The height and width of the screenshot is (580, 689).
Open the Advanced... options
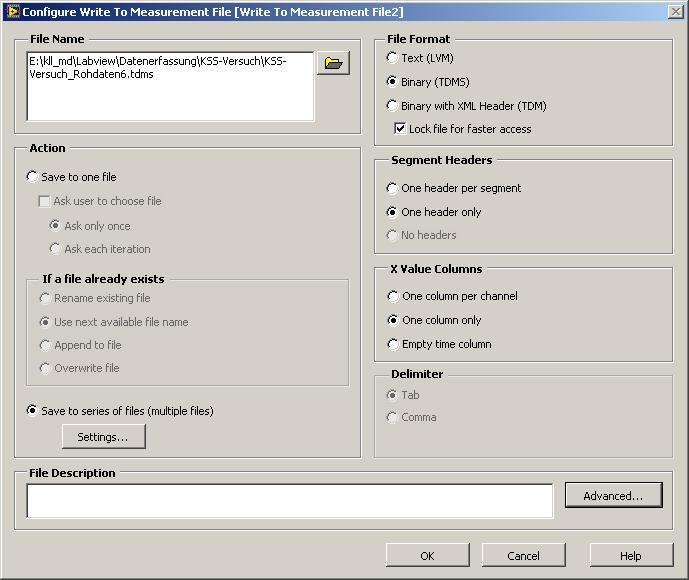click(x=613, y=496)
